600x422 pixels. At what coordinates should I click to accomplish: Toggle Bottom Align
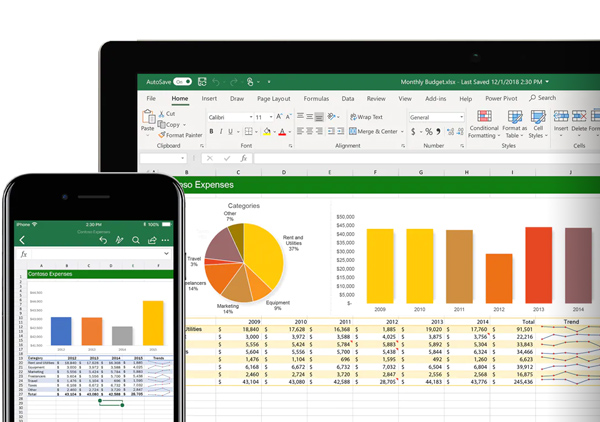[319, 116]
